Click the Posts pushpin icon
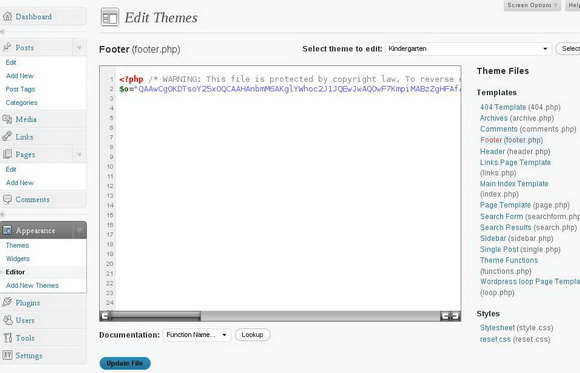Screen dimensions: 580x373 pos(7,47)
